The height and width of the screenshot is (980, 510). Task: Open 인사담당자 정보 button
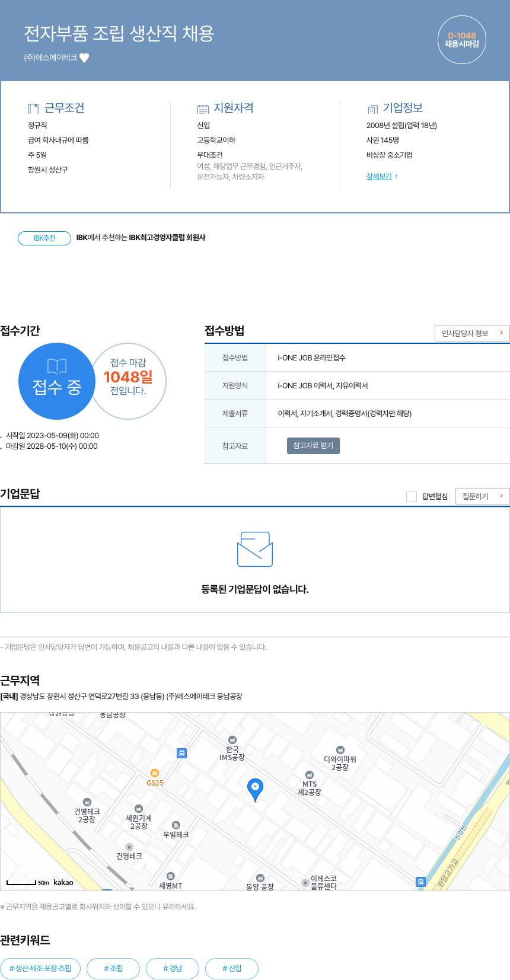click(472, 333)
